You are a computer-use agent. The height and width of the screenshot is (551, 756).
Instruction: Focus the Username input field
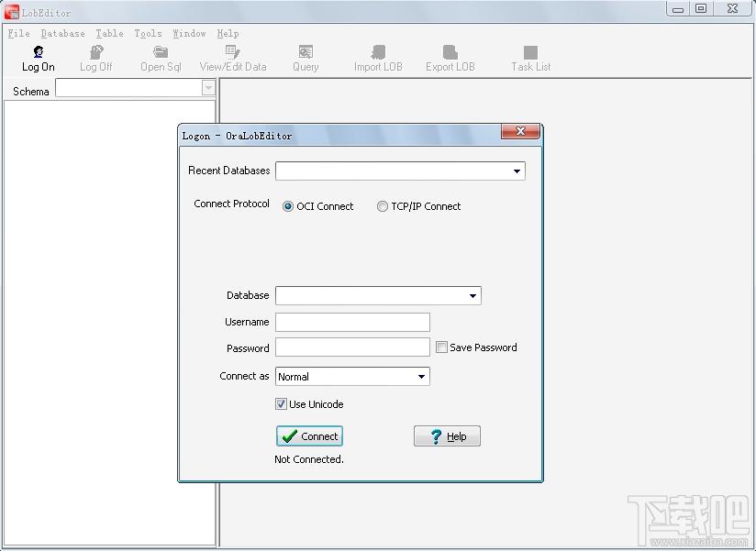tap(352, 322)
